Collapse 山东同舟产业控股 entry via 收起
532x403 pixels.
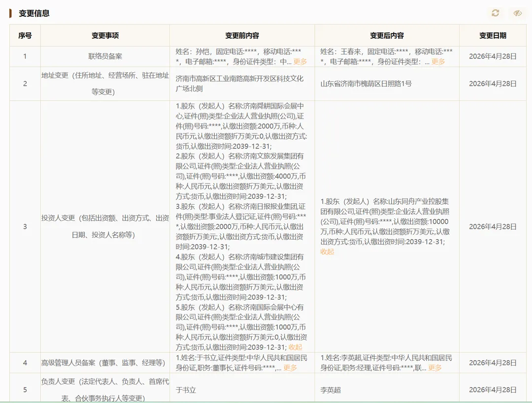pos(327,251)
